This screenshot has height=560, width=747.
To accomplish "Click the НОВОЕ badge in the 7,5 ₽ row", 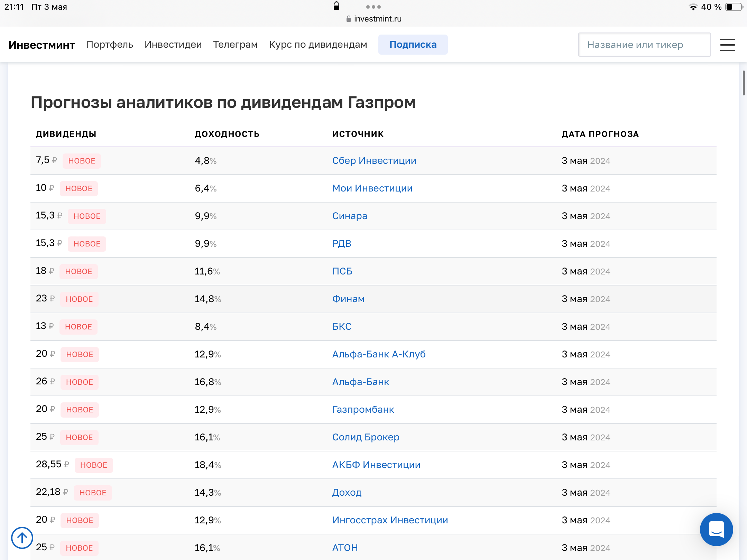I will 82,161.
